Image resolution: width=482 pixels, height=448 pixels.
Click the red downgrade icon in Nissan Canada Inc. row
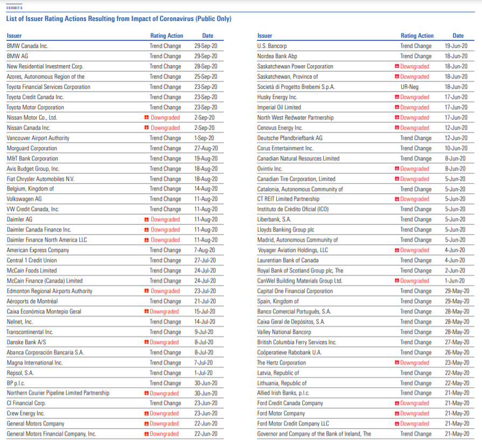(146, 128)
